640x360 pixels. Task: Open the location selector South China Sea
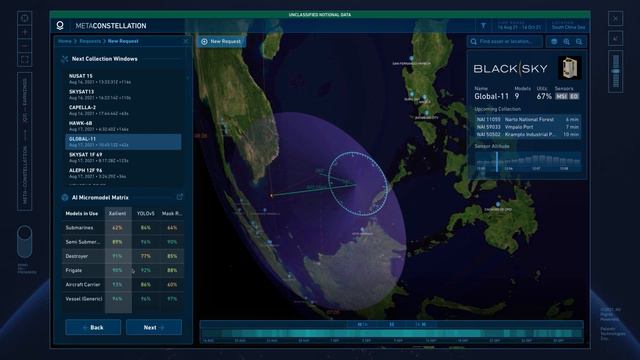pyautogui.click(x=568, y=26)
